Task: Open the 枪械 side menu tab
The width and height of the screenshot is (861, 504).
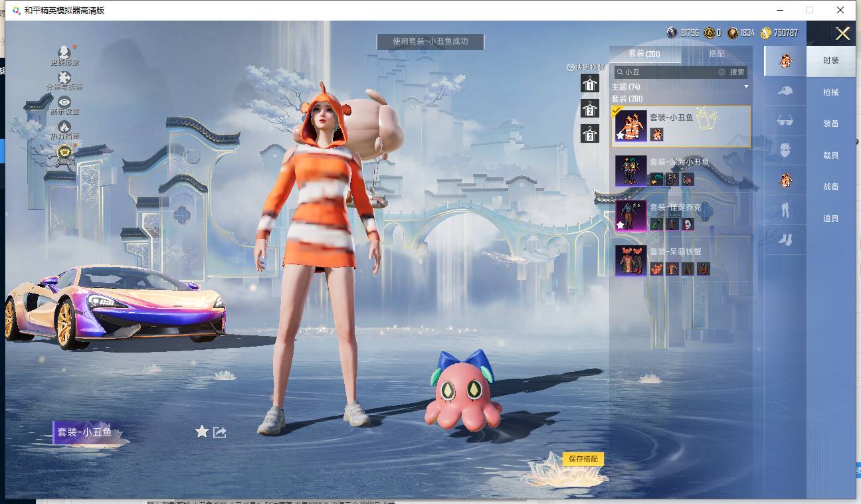Action: tap(830, 92)
